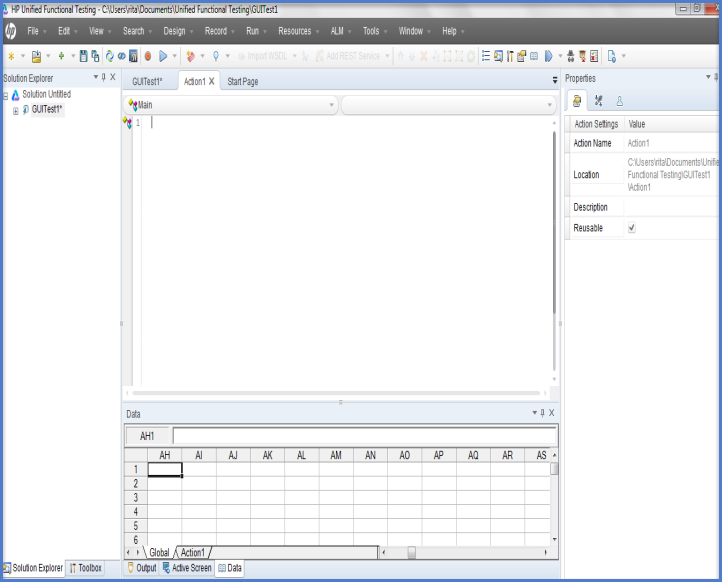
Task: Click the AK column header
Action: tap(268, 455)
